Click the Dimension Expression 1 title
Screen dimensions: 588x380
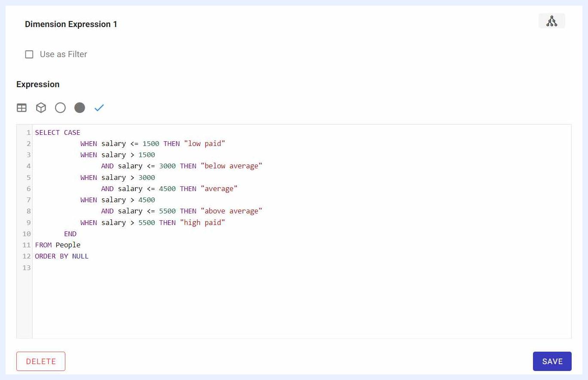71,24
